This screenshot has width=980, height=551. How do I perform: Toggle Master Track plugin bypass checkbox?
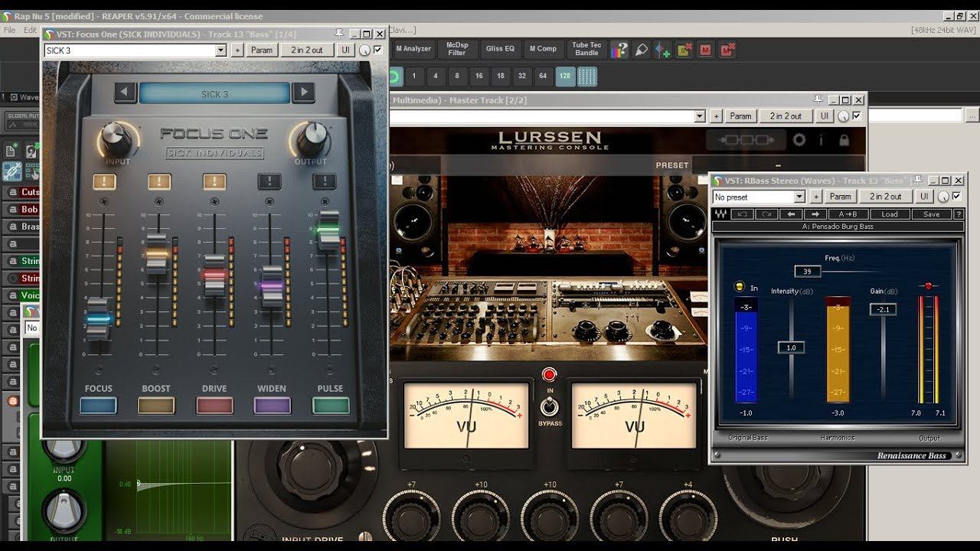856,116
